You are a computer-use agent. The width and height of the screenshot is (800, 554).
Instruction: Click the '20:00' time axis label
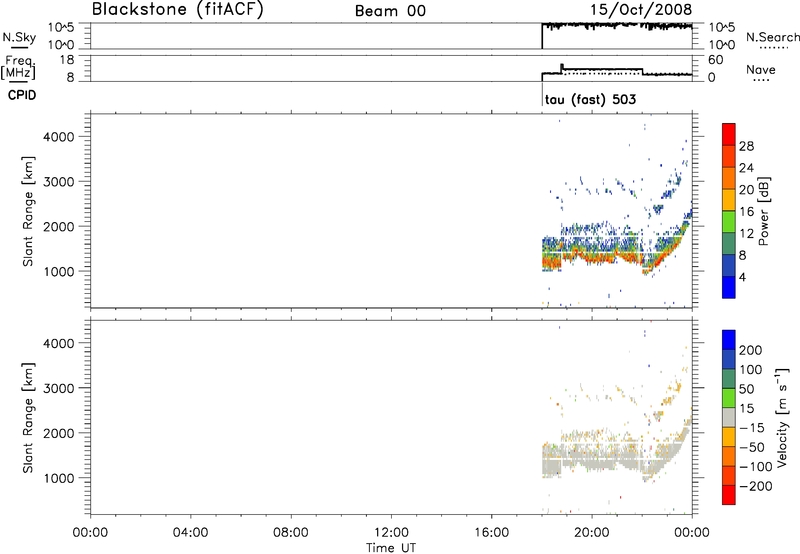point(592,533)
